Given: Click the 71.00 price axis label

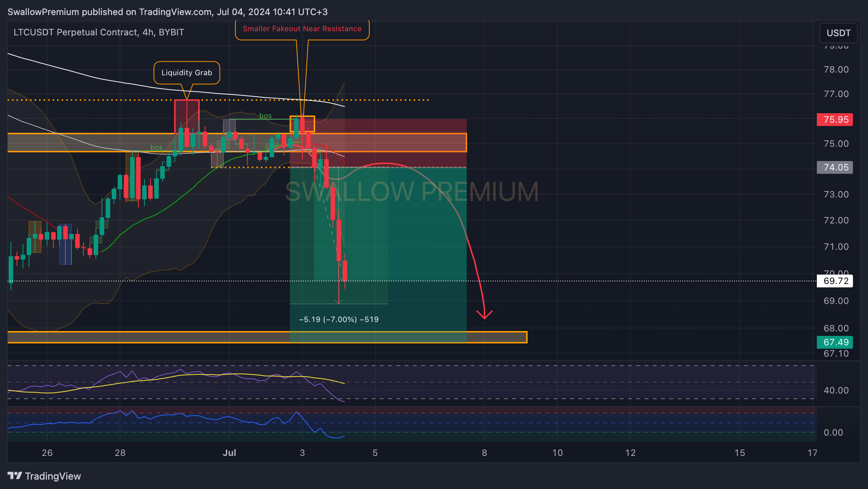Looking at the screenshot, I should coord(836,247).
